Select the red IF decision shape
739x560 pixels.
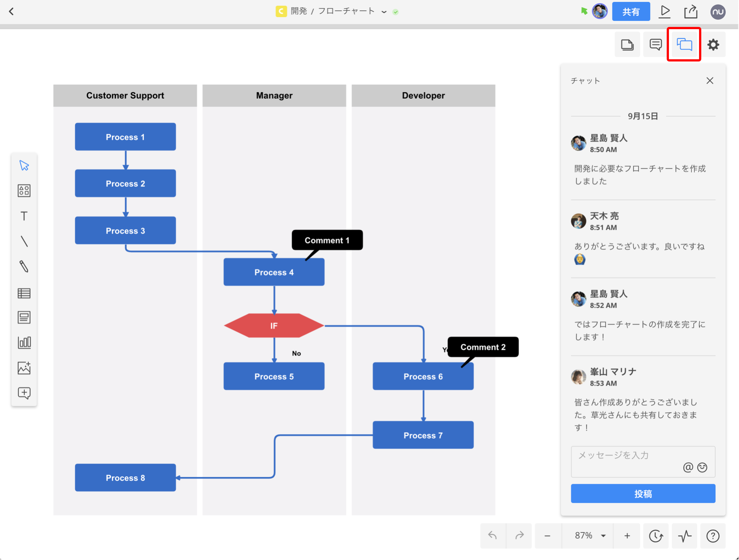click(274, 326)
